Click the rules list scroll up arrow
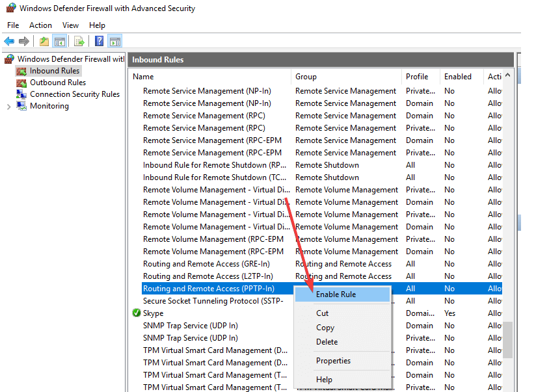Image resolution: width=536 pixels, height=392 pixels. coord(507,75)
